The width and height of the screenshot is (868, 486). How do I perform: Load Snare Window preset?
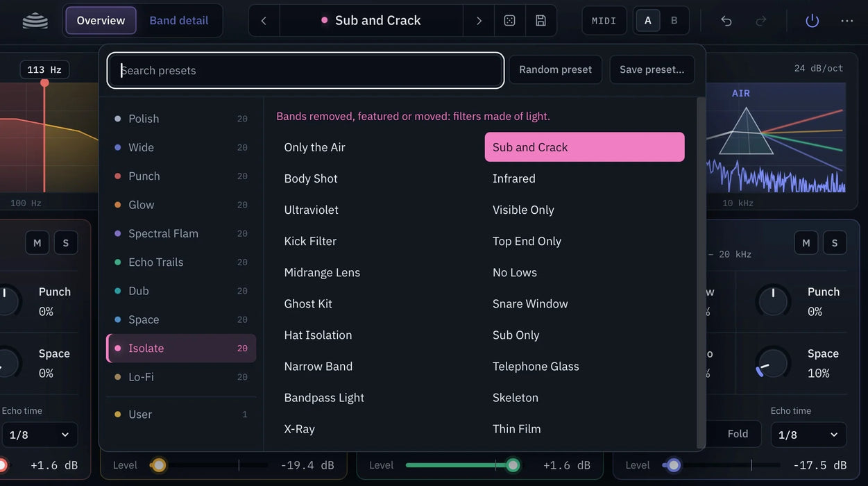tap(584, 303)
